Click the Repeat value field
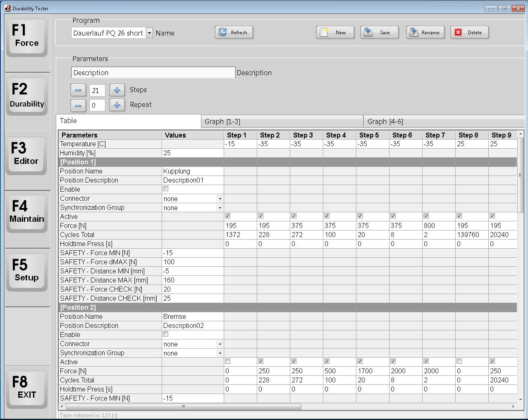The height and width of the screenshot is (420, 528). (x=97, y=105)
